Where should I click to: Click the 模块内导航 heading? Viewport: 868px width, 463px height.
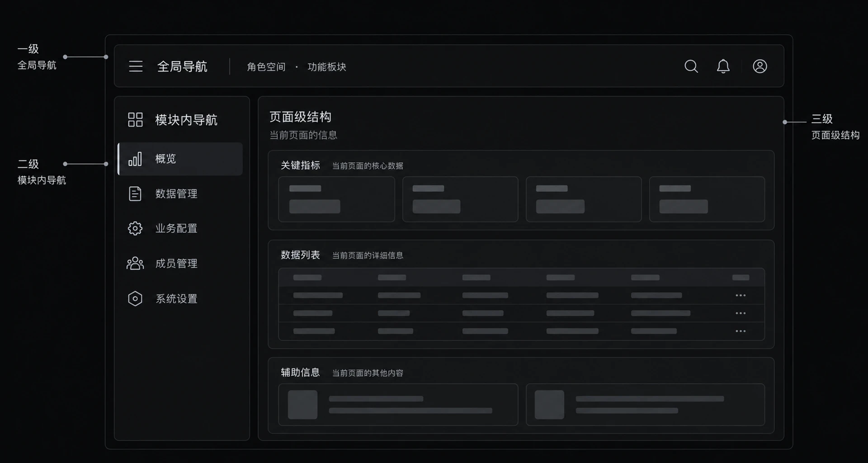186,120
